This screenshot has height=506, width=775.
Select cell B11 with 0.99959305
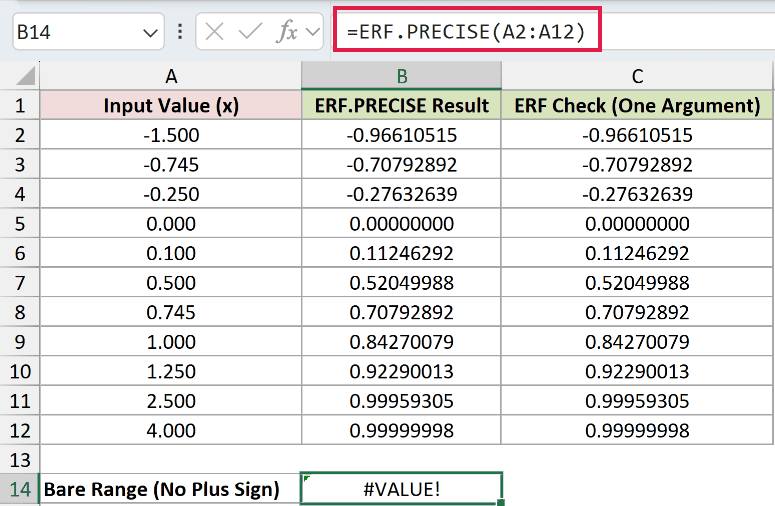[x=401, y=401]
